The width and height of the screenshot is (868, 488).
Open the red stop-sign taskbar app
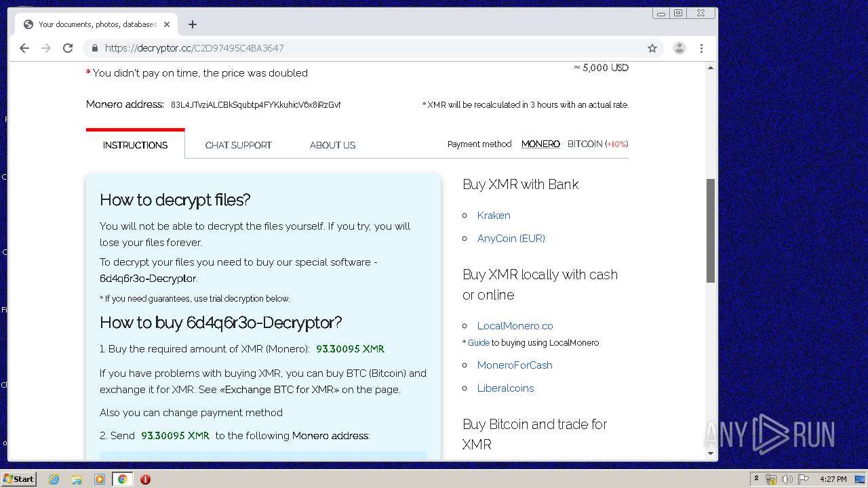(x=145, y=479)
